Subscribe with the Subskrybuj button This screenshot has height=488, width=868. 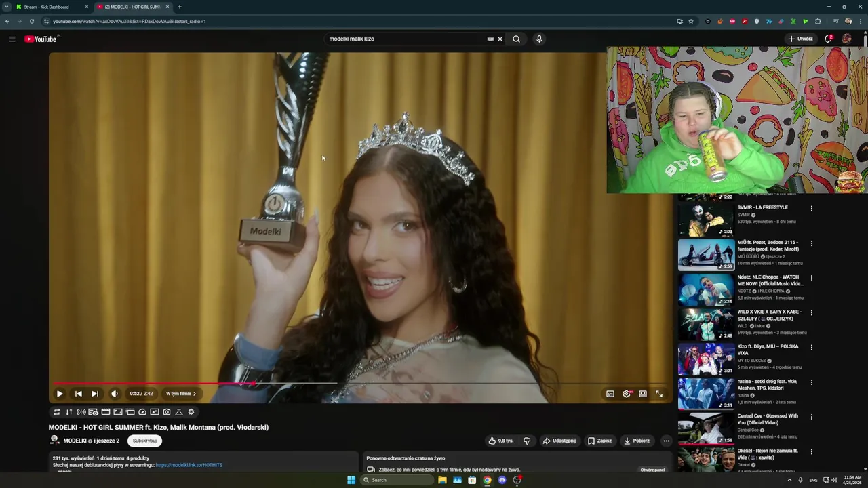(144, 441)
